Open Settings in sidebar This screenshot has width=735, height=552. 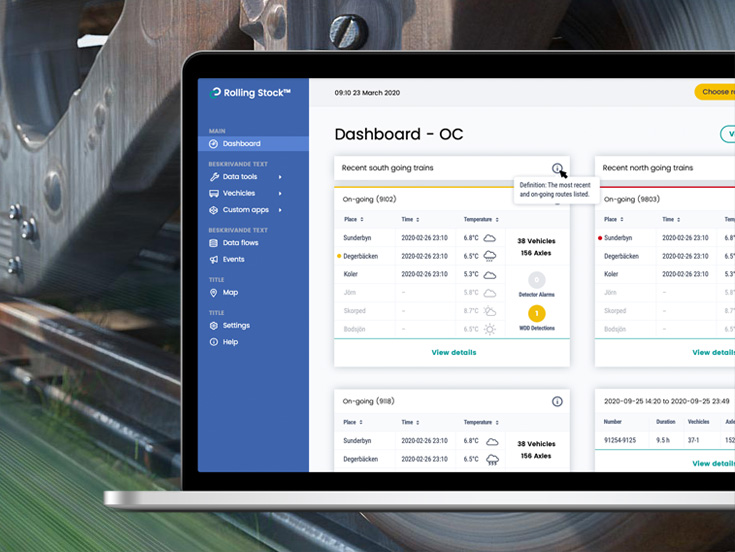236,325
